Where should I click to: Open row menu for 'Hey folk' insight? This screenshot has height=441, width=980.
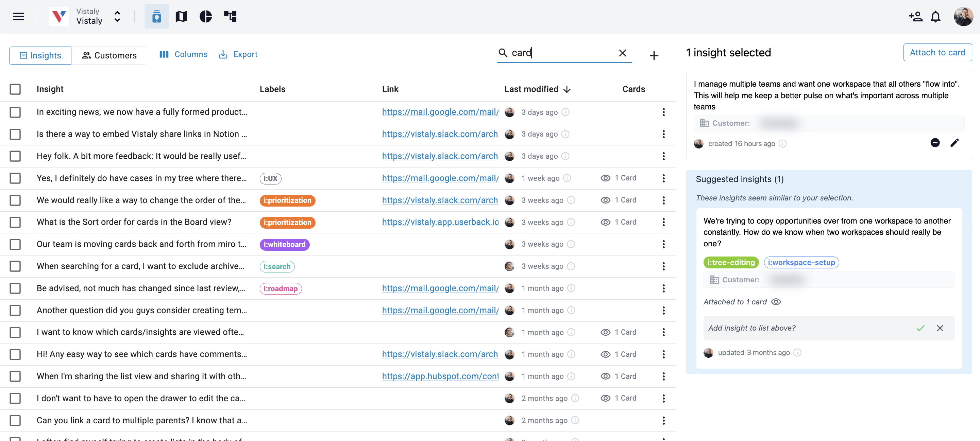(x=663, y=156)
